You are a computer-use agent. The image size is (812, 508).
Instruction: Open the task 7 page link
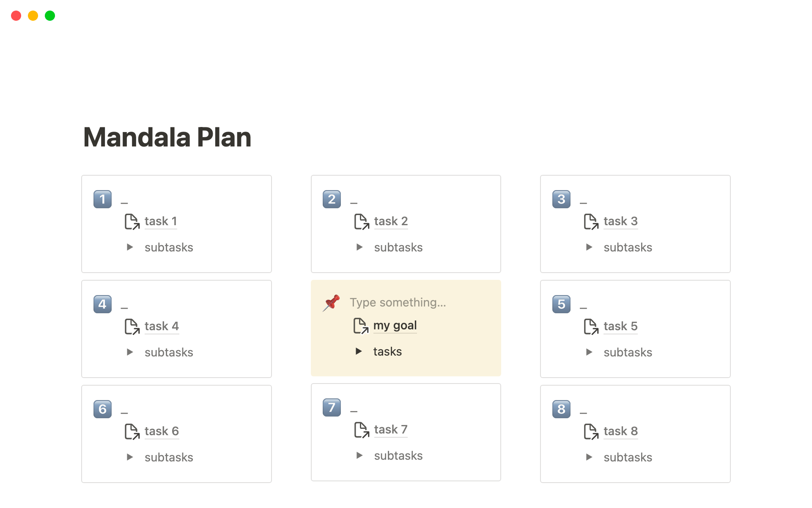point(391,430)
